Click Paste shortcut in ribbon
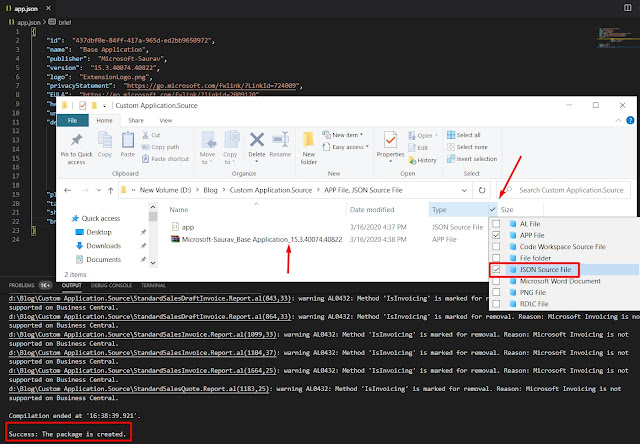 pos(165,159)
